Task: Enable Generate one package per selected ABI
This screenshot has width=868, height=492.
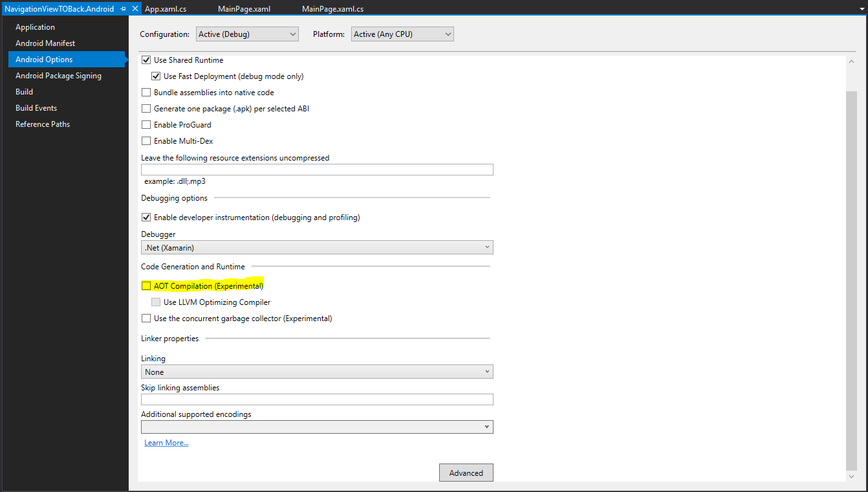Action: [146, 109]
